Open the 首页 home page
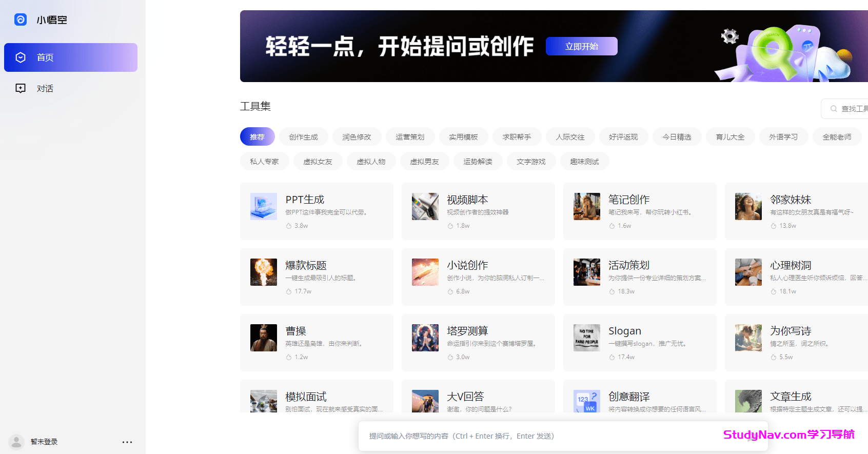 [x=71, y=57]
